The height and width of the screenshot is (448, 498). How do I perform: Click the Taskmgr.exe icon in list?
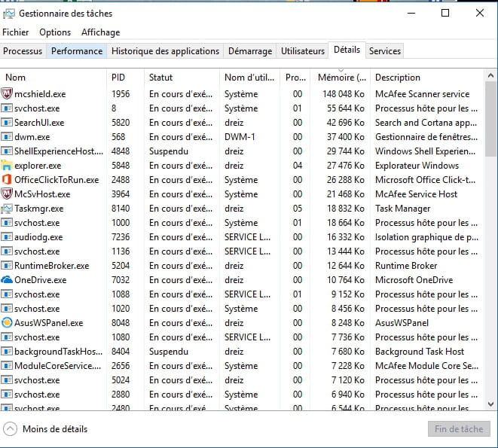click(x=7, y=209)
